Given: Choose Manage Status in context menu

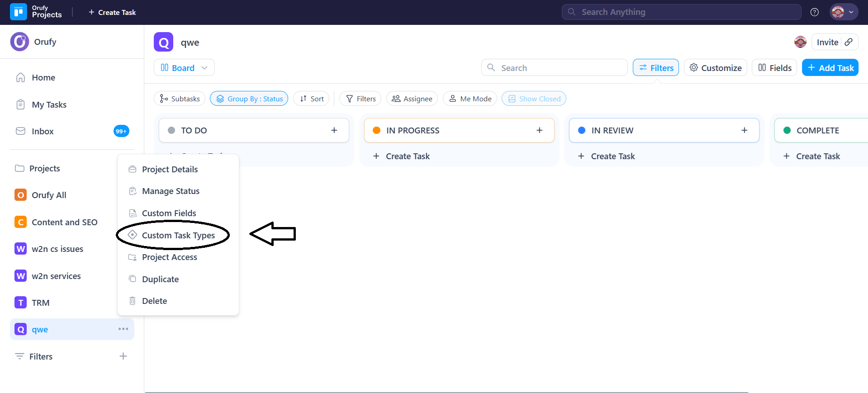Looking at the screenshot, I should pyautogui.click(x=171, y=191).
